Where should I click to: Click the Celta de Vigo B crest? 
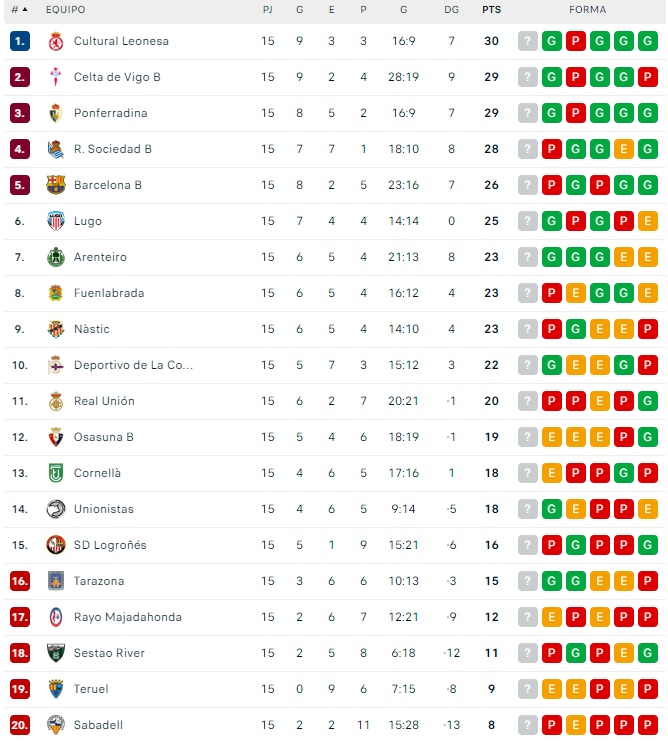[56, 77]
